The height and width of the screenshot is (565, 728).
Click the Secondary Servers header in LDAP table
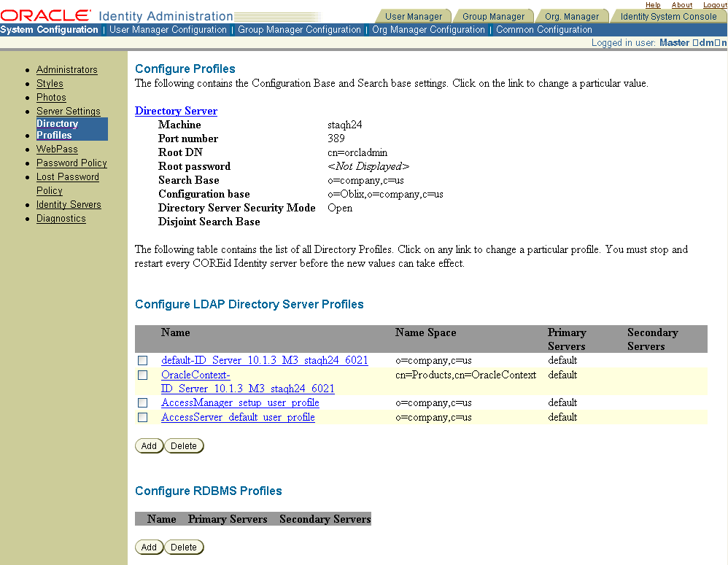(652, 340)
